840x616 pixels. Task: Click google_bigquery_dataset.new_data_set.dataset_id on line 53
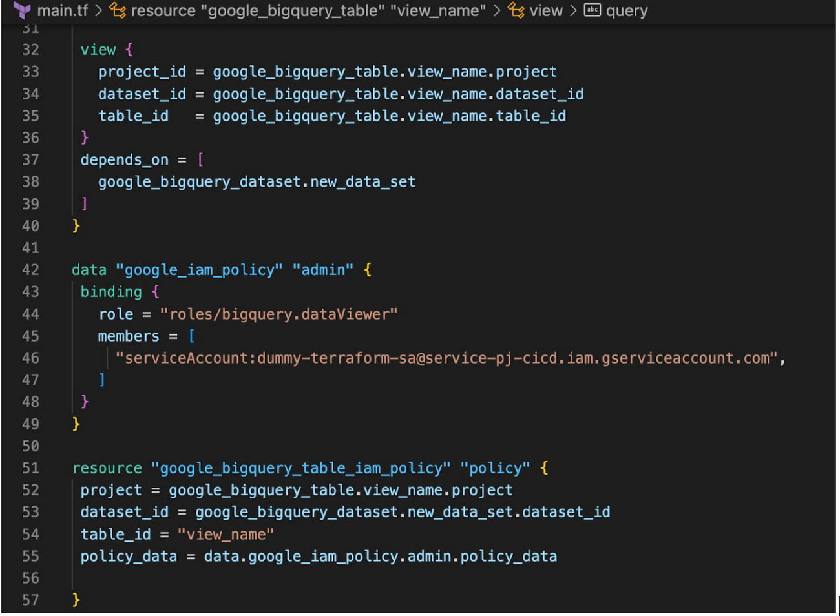pyautogui.click(x=403, y=512)
